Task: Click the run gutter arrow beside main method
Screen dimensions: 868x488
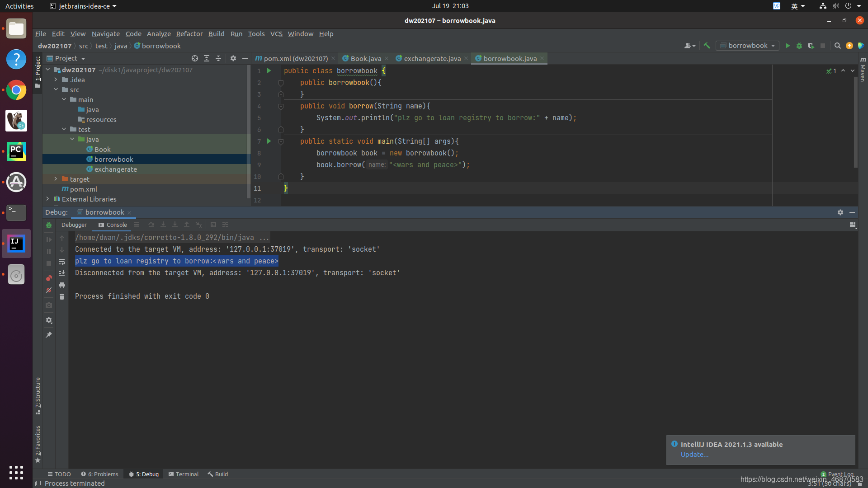Action: point(269,141)
